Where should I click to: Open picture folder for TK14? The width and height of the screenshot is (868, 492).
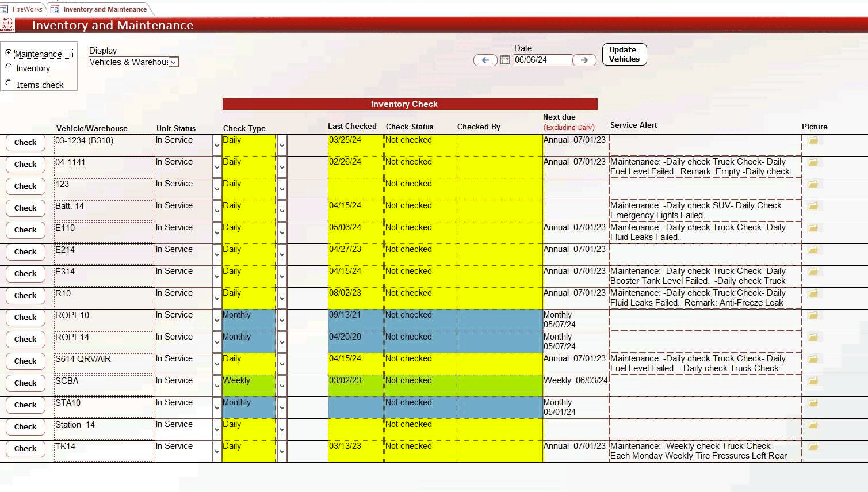pyautogui.click(x=813, y=447)
